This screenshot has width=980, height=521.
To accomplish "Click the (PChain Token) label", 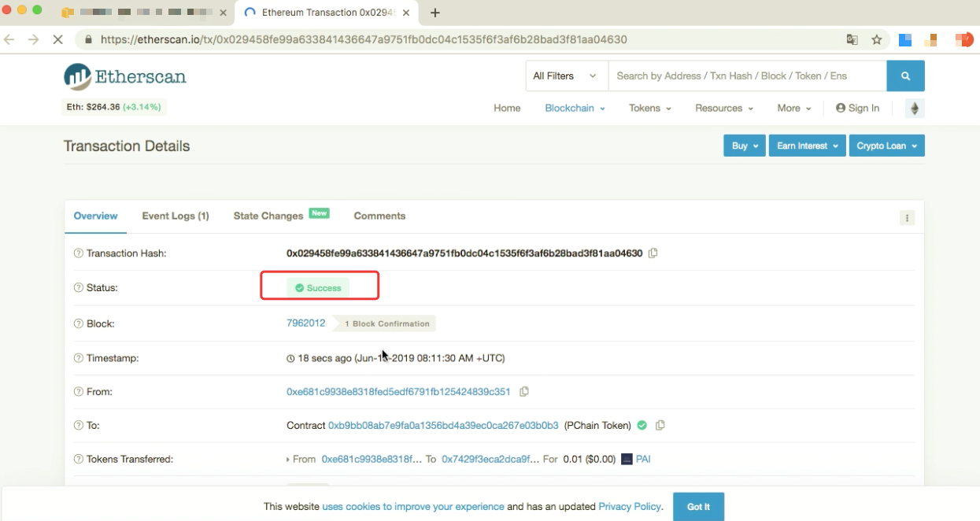I will click(598, 425).
